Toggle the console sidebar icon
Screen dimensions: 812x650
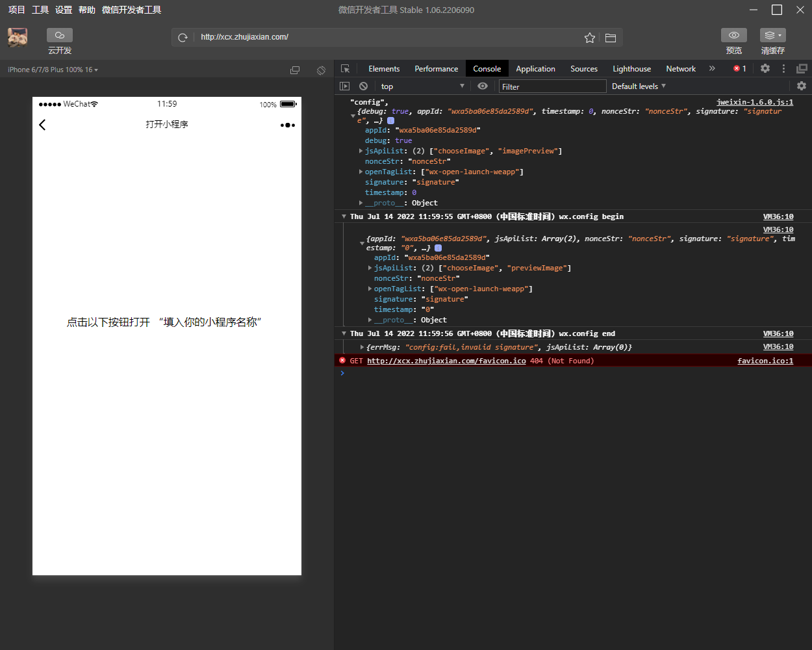345,86
